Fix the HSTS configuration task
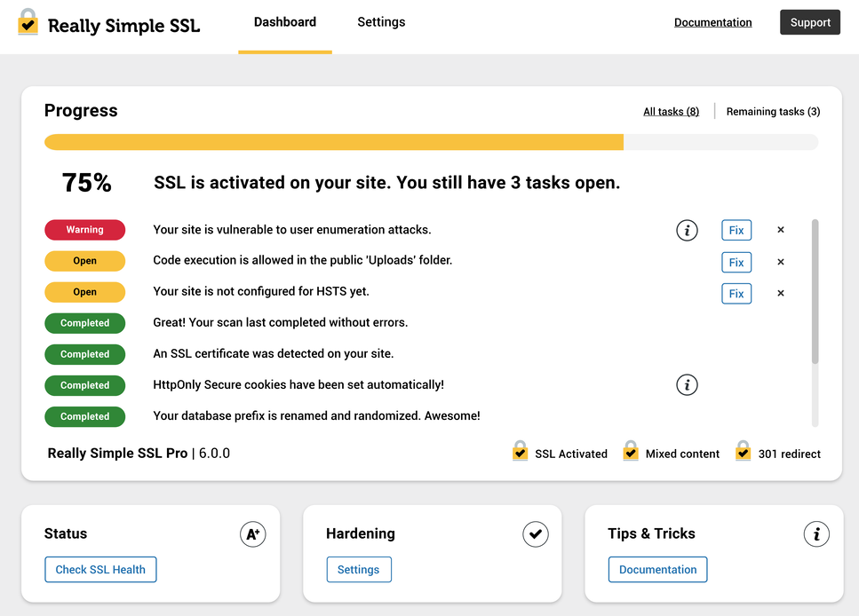The width and height of the screenshot is (859, 616). click(x=736, y=293)
